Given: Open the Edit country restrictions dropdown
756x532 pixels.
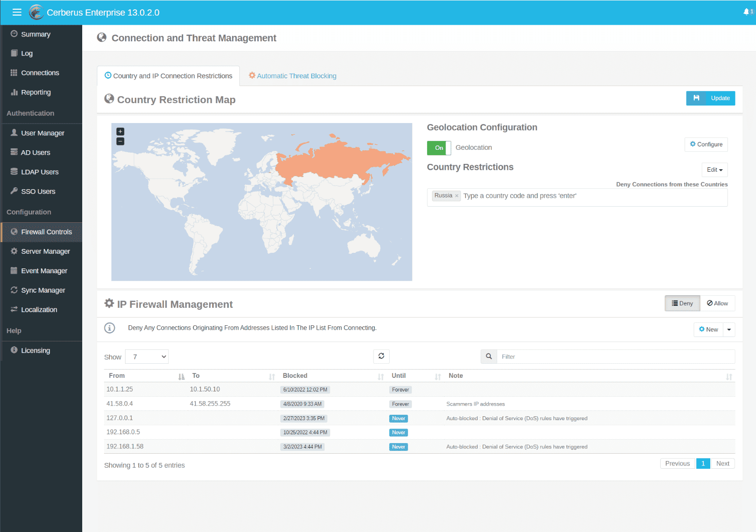Looking at the screenshot, I should [x=715, y=170].
